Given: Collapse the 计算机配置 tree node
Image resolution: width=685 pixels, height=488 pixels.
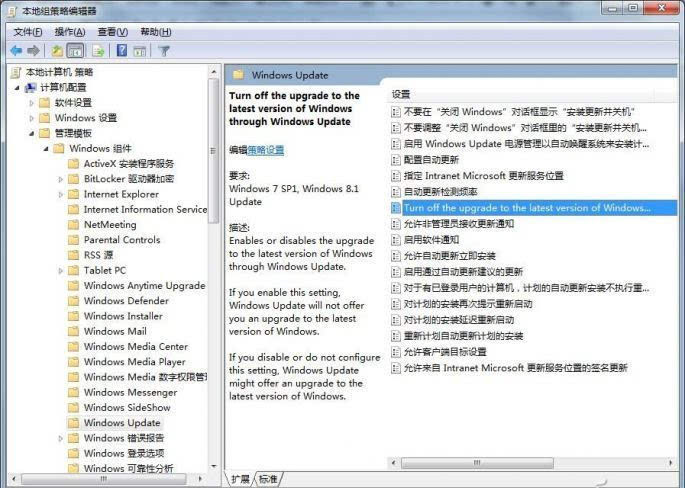Looking at the screenshot, I should [x=17, y=88].
